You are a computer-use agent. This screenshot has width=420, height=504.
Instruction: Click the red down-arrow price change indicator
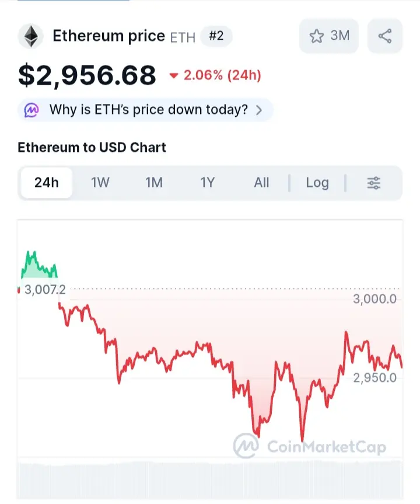click(174, 76)
